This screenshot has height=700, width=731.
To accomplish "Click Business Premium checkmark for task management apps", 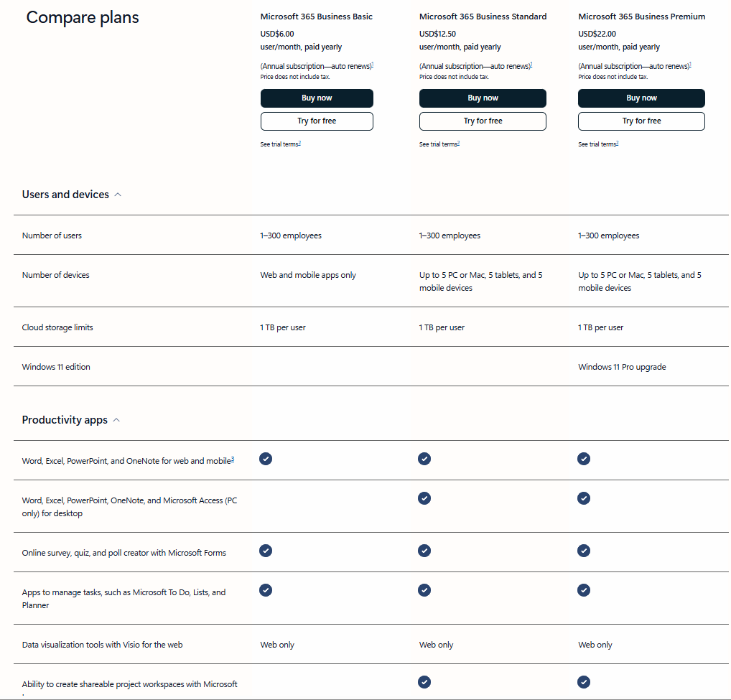I will [x=584, y=590].
